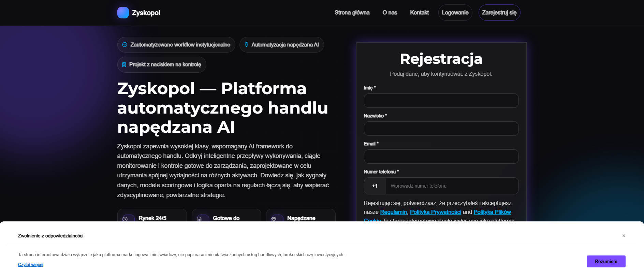Click the 'Podaj dane, aby kontynuować' subtitle
644x279 pixels.
tap(441, 74)
